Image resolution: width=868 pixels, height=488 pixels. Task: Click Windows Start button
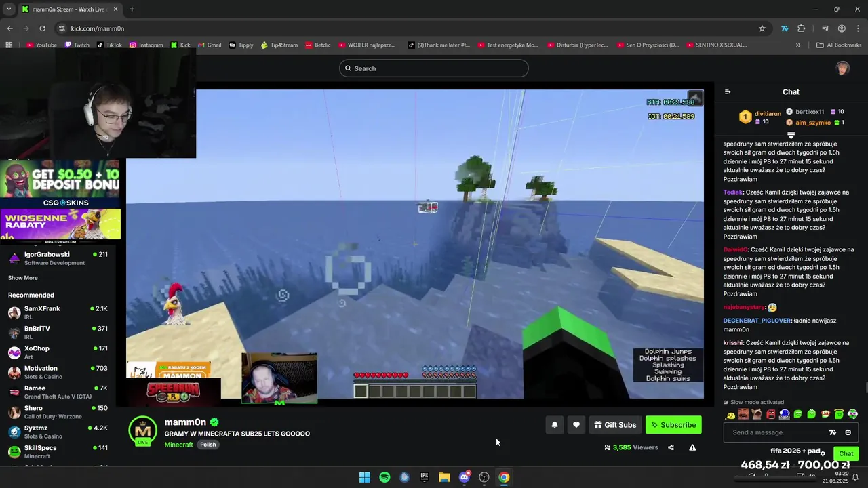point(364,477)
